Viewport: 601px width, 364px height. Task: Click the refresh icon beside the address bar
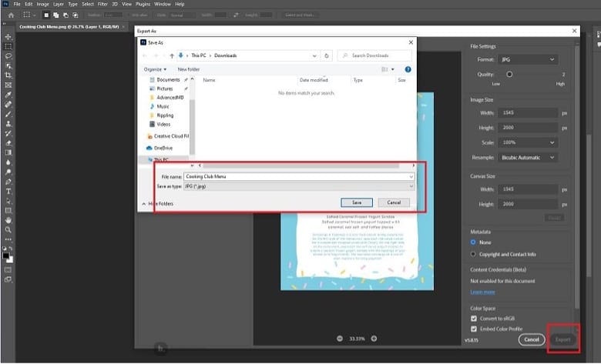(327, 55)
